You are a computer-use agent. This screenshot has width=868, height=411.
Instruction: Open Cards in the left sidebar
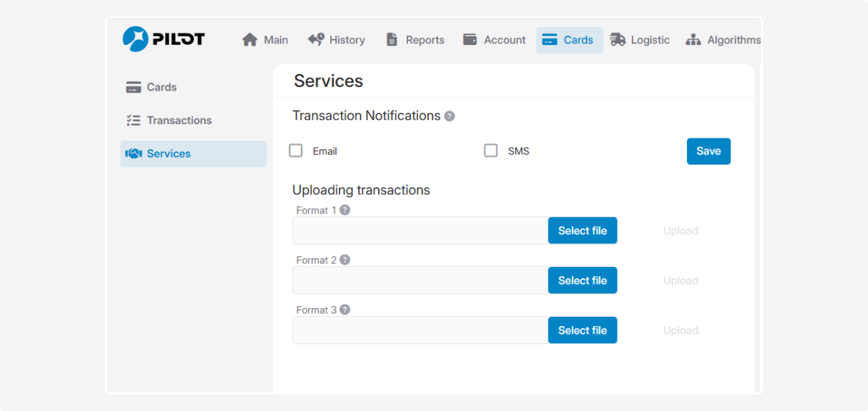[x=161, y=87]
